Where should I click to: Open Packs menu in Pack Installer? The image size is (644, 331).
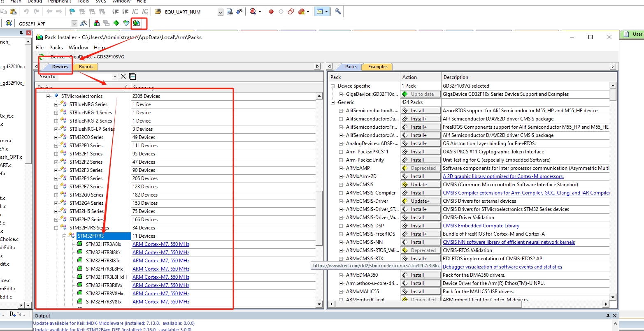(56, 48)
